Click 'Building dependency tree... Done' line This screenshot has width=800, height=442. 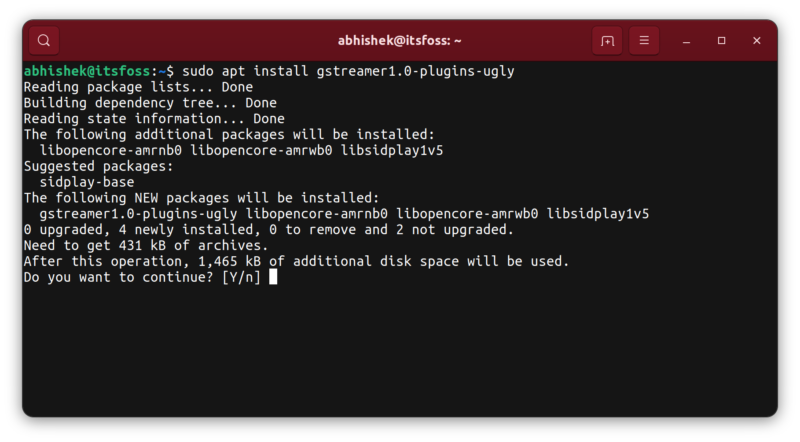tap(150, 103)
